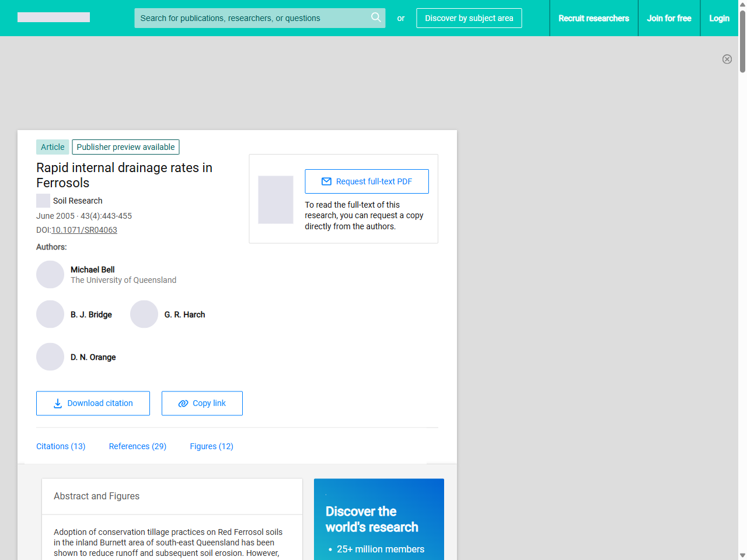Open Michael Bell's profile avatar

click(x=50, y=274)
